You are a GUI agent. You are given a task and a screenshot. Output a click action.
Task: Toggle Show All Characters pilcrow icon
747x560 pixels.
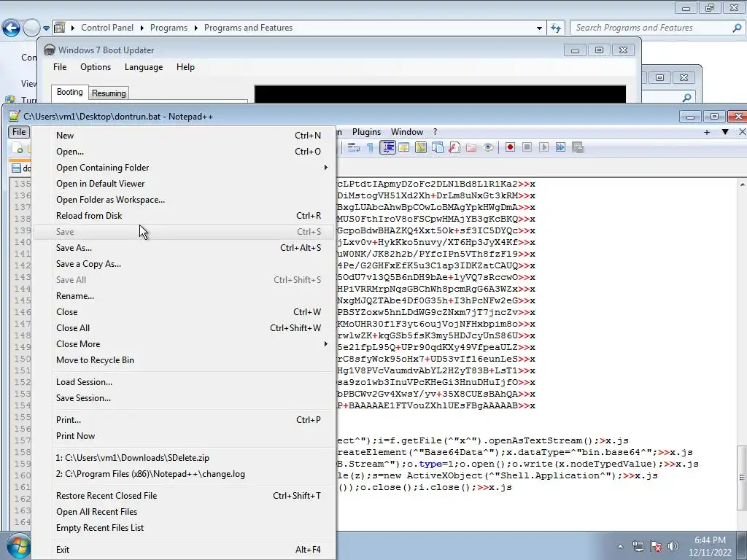[x=370, y=147]
